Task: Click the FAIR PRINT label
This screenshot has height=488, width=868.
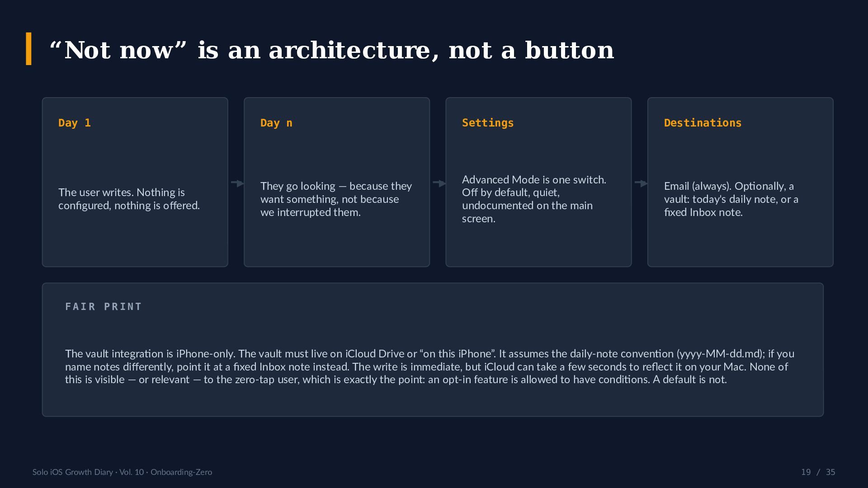Action: tap(104, 307)
